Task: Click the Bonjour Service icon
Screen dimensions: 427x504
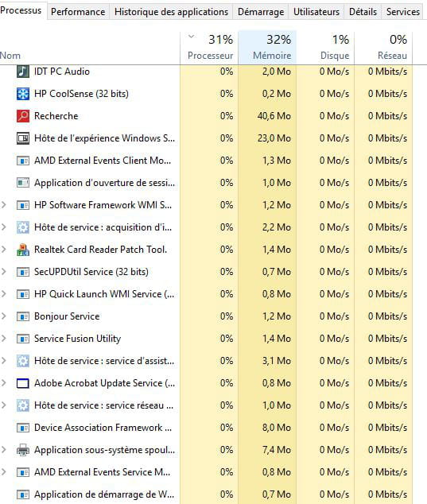Action: click(23, 316)
